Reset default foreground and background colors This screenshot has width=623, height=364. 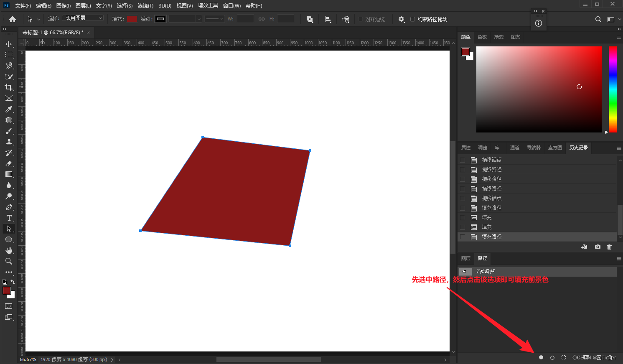coord(5,282)
